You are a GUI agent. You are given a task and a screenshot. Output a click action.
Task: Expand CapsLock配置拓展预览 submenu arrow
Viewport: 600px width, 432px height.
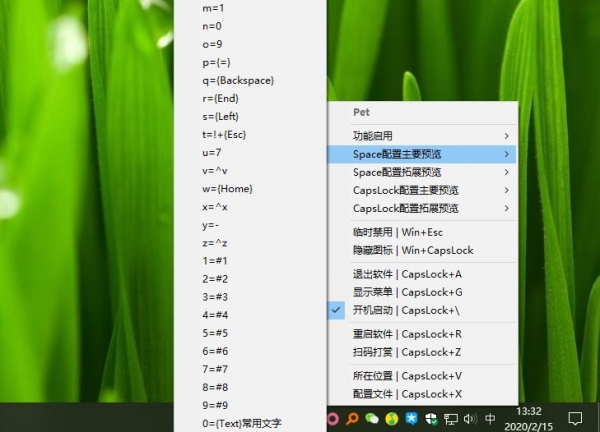pos(506,208)
